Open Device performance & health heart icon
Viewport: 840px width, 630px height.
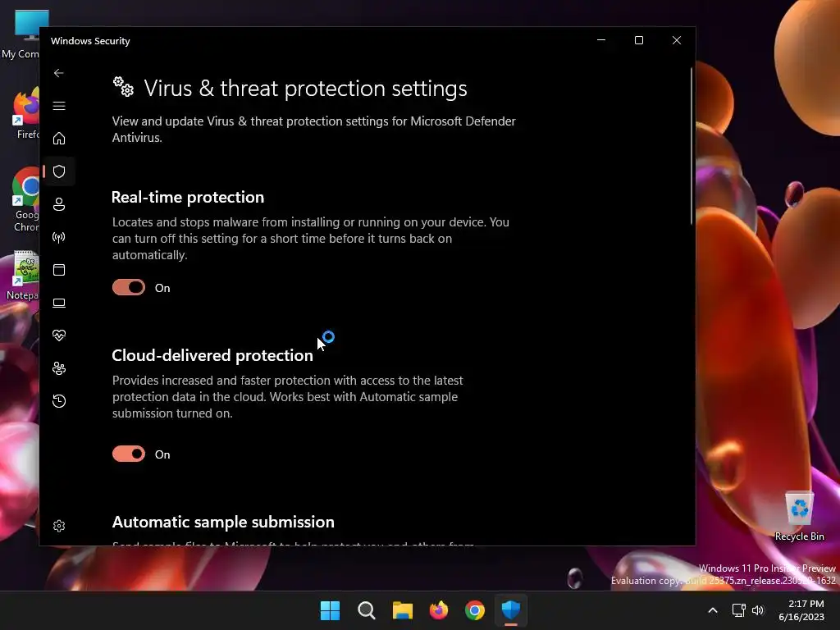click(59, 336)
